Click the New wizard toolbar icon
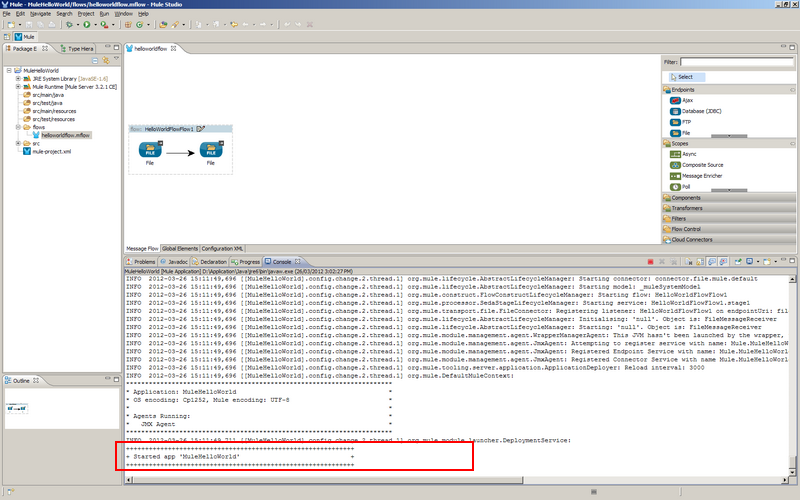This screenshot has height=500, width=800. point(11,24)
